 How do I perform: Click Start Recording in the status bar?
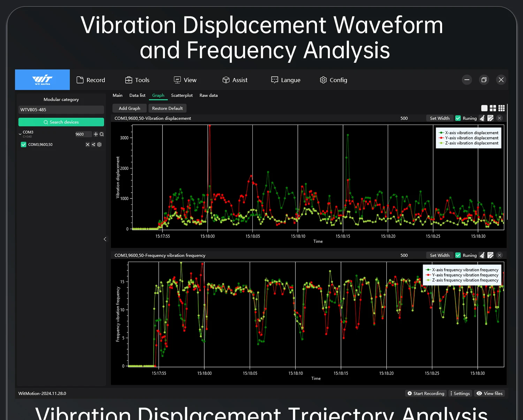point(426,393)
